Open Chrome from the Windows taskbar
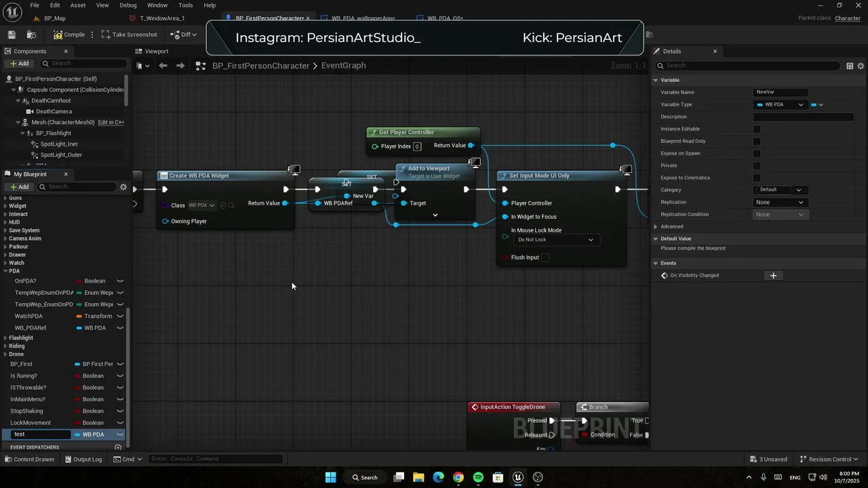This screenshot has height=488, width=868. click(x=458, y=477)
